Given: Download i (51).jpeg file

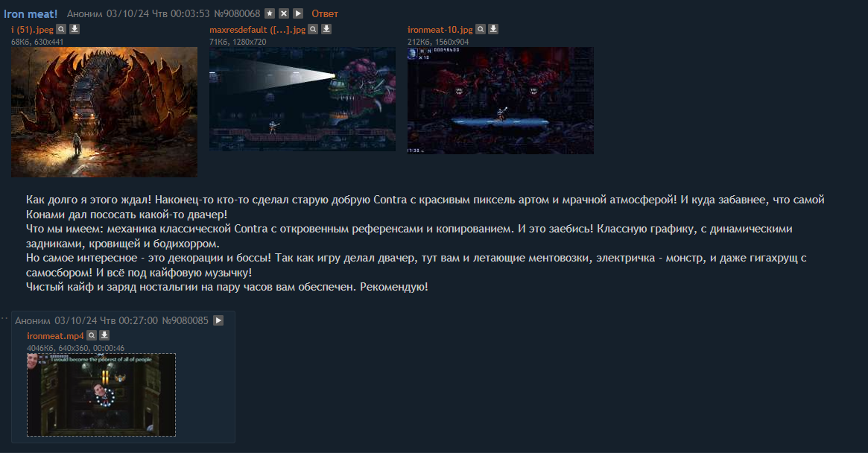Looking at the screenshot, I should coord(75,29).
